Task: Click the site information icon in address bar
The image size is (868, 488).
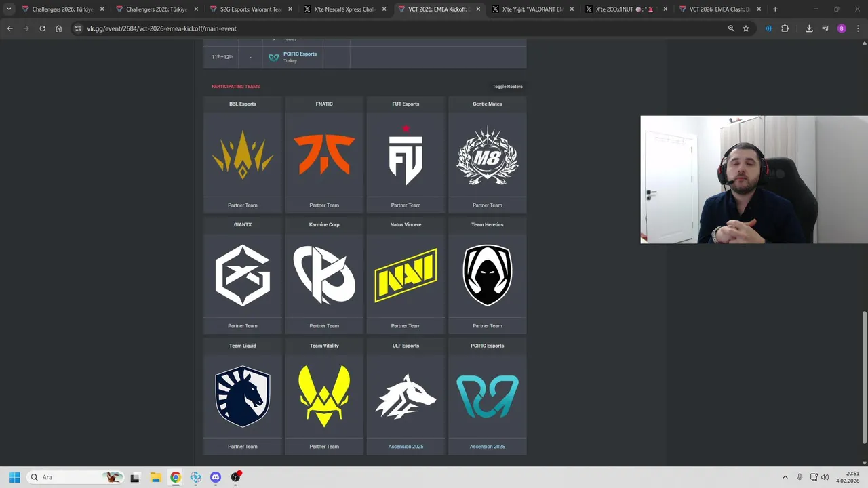Action: pyautogui.click(x=78, y=28)
